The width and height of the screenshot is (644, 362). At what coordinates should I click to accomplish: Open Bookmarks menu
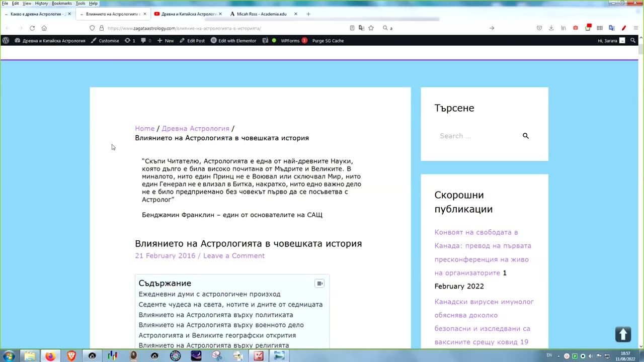pos(62,4)
